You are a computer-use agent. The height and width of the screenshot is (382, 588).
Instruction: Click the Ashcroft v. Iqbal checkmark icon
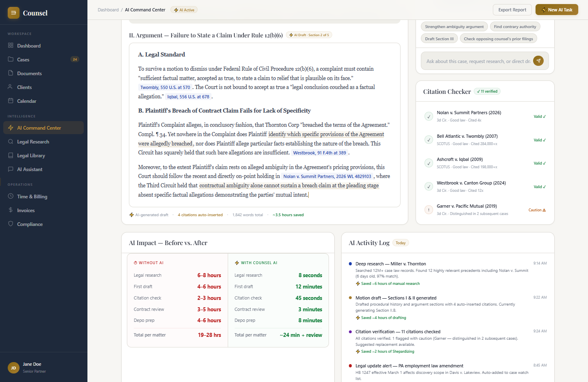point(429,163)
